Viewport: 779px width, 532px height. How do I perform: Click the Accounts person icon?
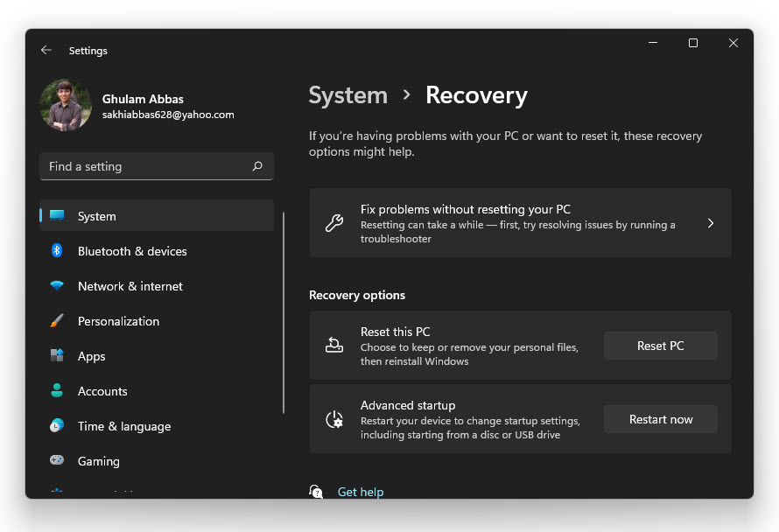[57, 390]
